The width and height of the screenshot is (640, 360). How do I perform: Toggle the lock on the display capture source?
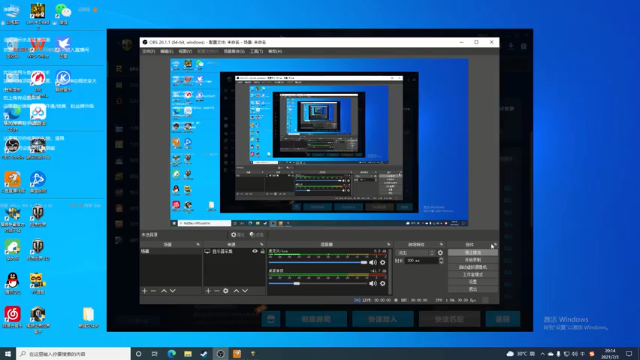(x=262, y=251)
